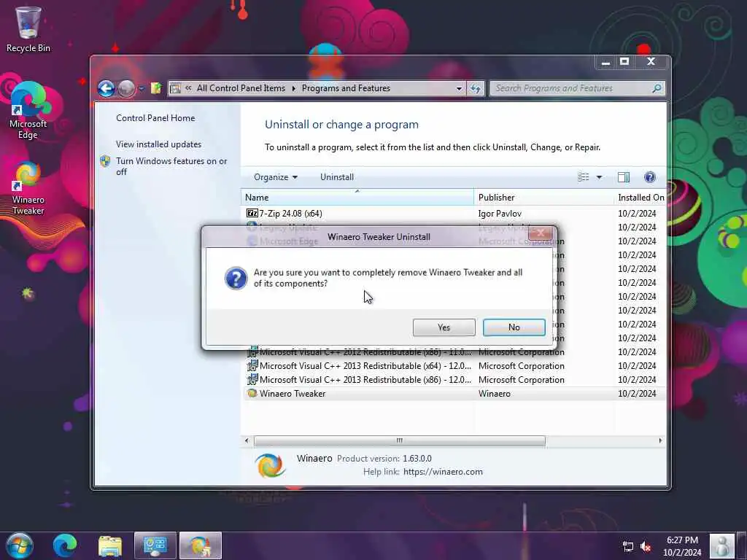Open the network tray icon
The height and width of the screenshot is (560, 747).
[628, 546]
